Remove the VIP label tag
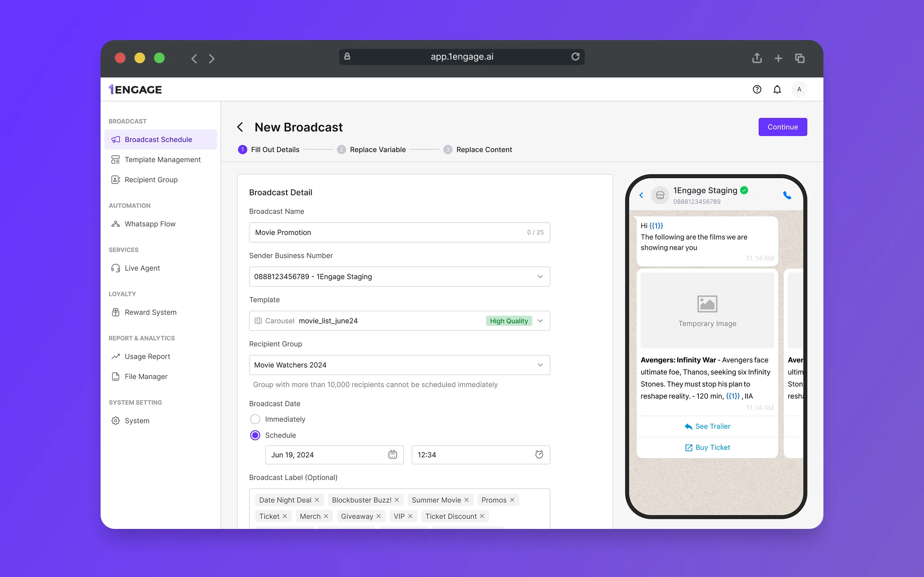The image size is (924, 577). click(410, 516)
